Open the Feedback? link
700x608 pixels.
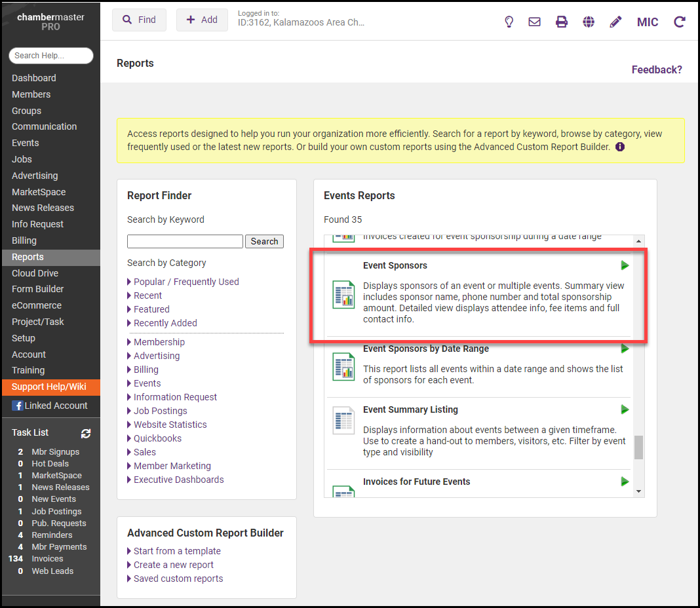click(x=656, y=69)
